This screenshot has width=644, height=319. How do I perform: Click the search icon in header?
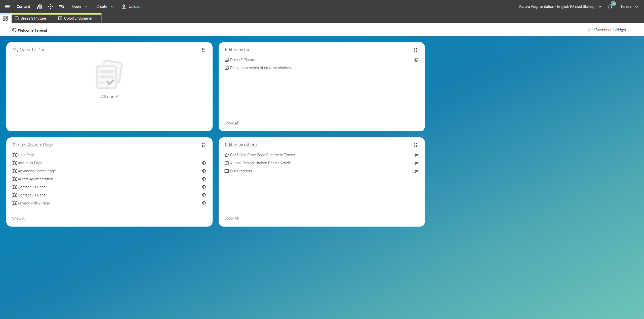(62, 7)
